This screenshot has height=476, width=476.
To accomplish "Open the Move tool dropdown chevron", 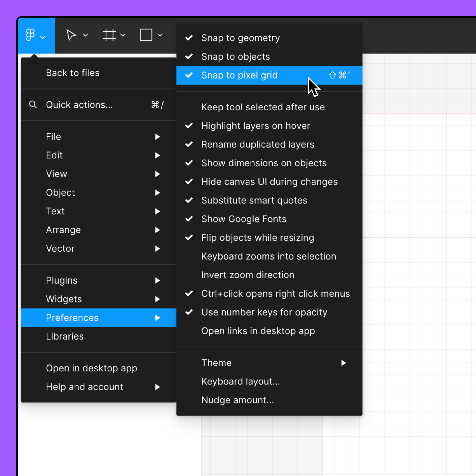I will (86, 35).
